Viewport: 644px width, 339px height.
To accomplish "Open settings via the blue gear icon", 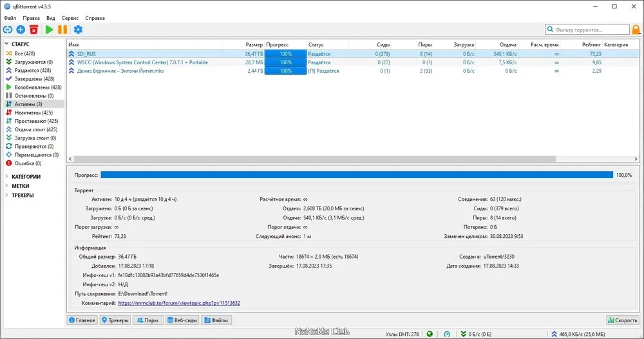I will (x=78, y=30).
